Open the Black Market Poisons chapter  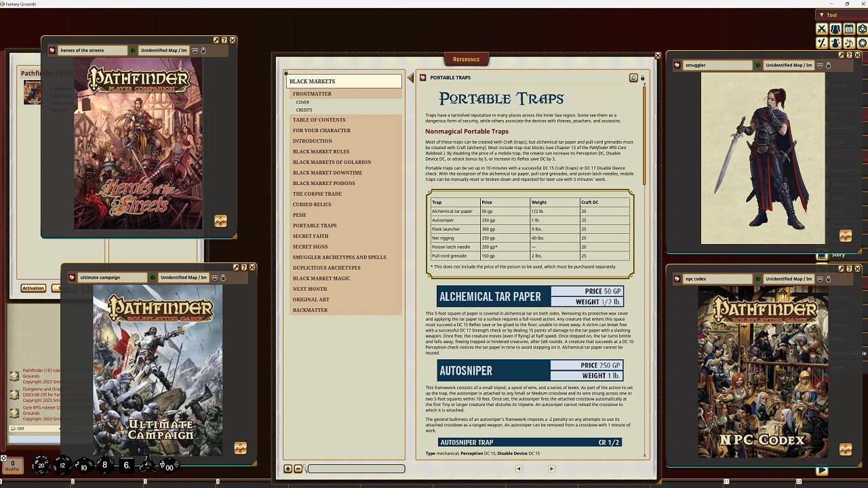tap(323, 183)
